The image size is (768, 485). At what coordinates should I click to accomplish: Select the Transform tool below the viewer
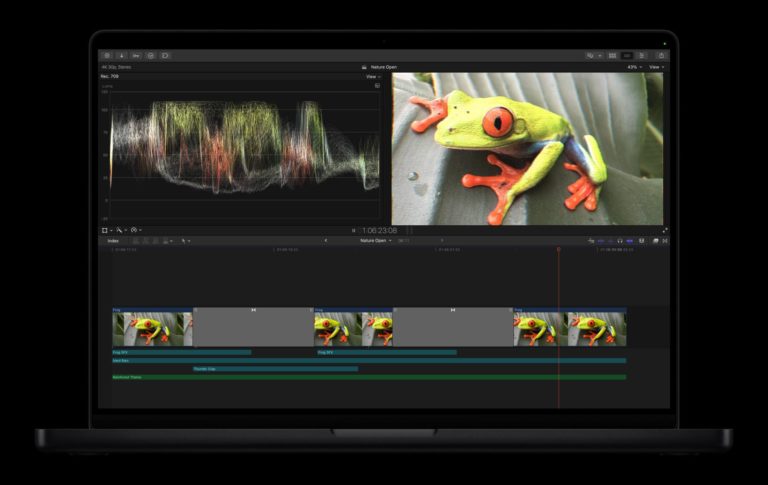pos(104,230)
